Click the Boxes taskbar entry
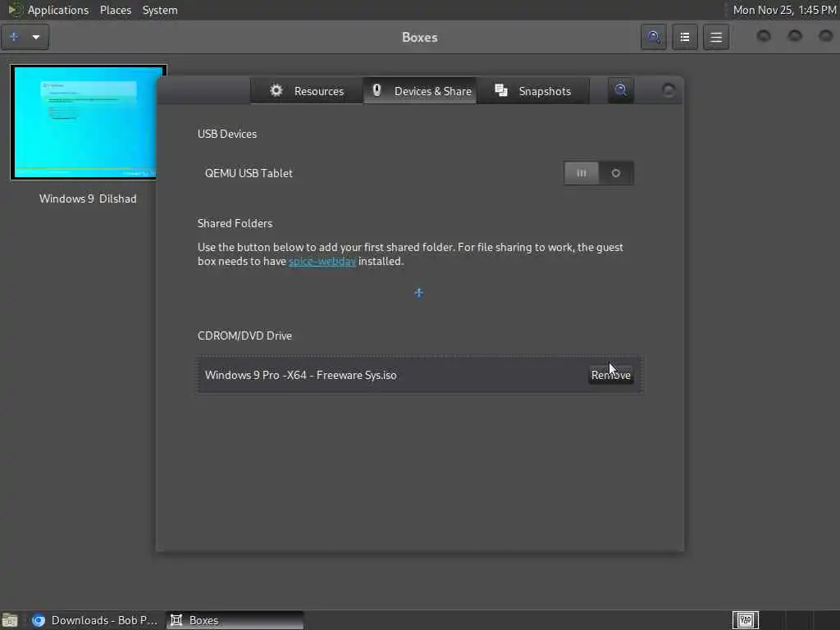Image resolution: width=840 pixels, height=630 pixels. point(234,620)
